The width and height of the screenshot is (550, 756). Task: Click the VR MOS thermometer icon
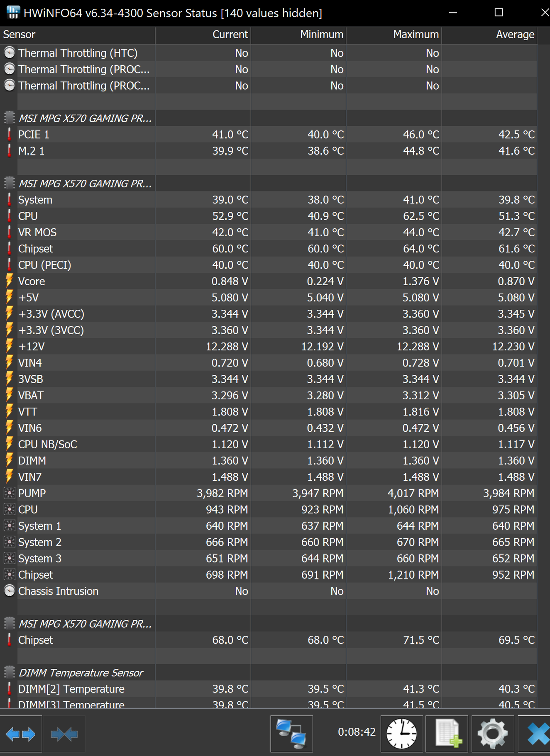click(x=9, y=232)
